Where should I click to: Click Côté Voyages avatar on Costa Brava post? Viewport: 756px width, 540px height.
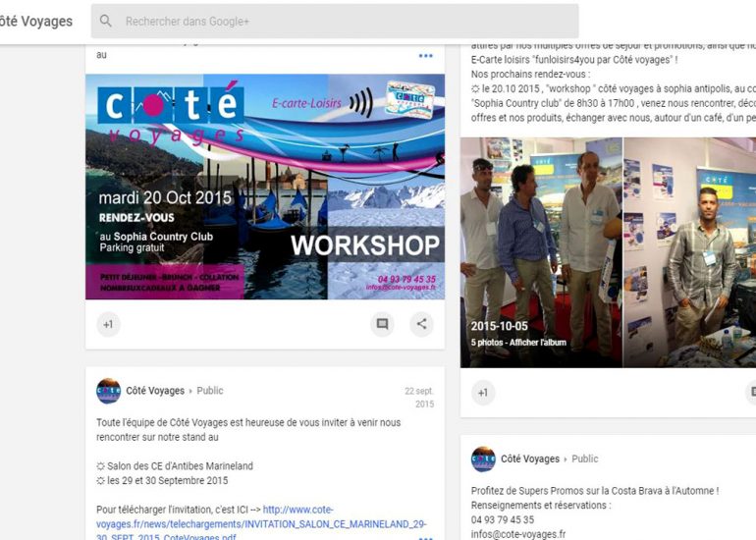pos(483,459)
